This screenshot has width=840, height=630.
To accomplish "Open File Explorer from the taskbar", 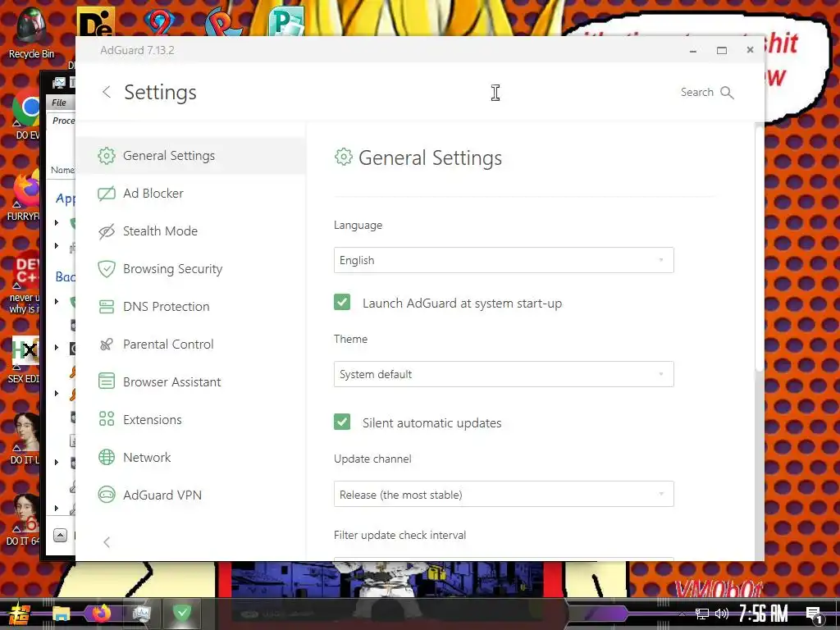I will [61, 614].
